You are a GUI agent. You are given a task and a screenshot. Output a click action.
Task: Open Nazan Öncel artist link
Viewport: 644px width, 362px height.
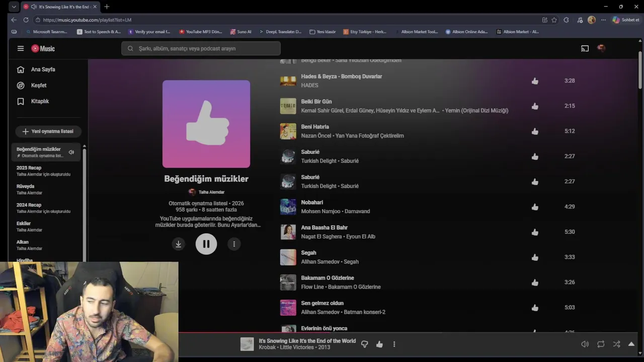coord(316,136)
